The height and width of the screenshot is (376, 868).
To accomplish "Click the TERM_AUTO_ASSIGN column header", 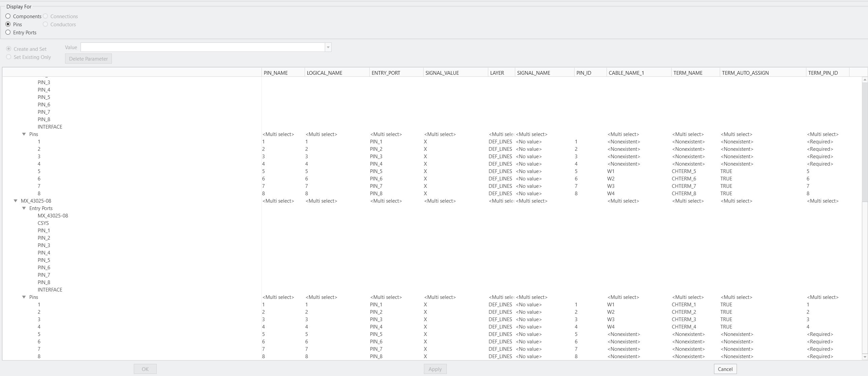I will pyautogui.click(x=745, y=73).
